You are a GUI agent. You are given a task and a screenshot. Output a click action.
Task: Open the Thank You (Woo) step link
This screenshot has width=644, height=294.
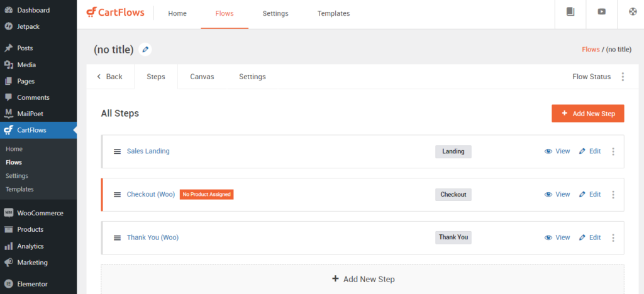point(153,237)
